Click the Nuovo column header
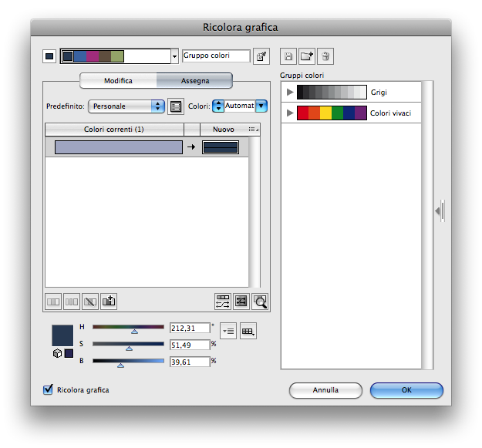 [x=224, y=130]
